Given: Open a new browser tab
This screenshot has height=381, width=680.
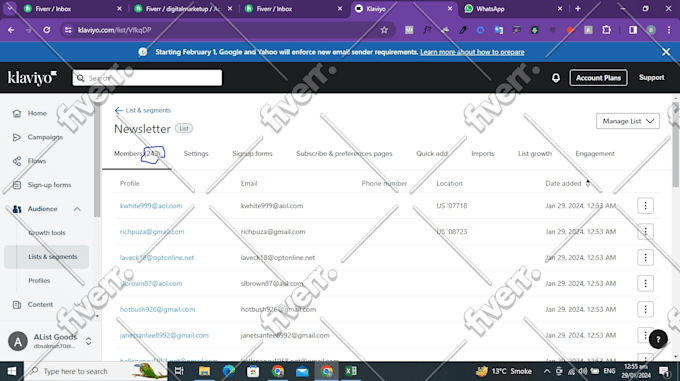Looking at the screenshot, I should pos(578,9).
